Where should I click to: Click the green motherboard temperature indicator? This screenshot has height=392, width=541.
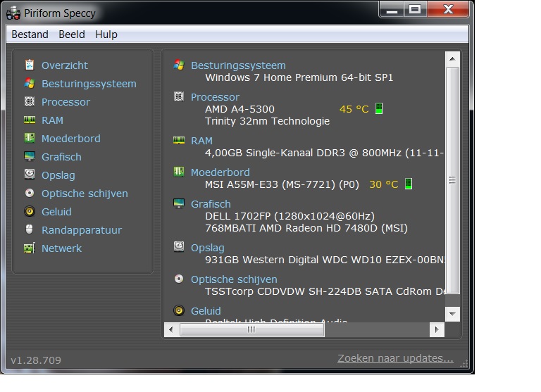pyautogui.click(x=409, y=184)
